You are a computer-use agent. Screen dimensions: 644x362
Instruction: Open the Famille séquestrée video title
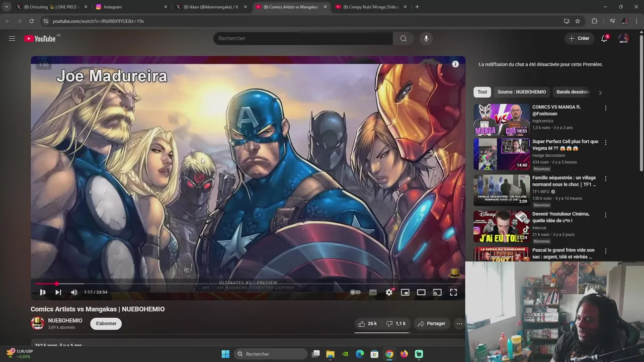tap(564, 181)
